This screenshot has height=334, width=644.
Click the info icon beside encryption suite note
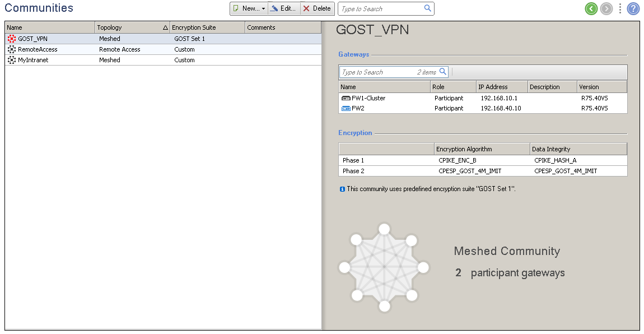[x=342, y=189]
